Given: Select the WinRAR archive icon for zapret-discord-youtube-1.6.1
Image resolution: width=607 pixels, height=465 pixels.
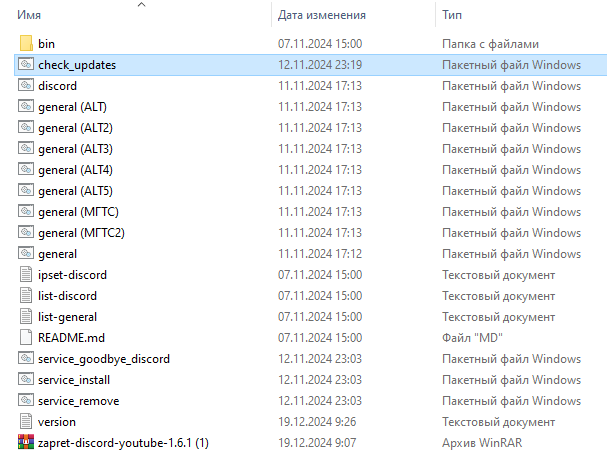Looking at the screenshot, I should tap(26, 442).
